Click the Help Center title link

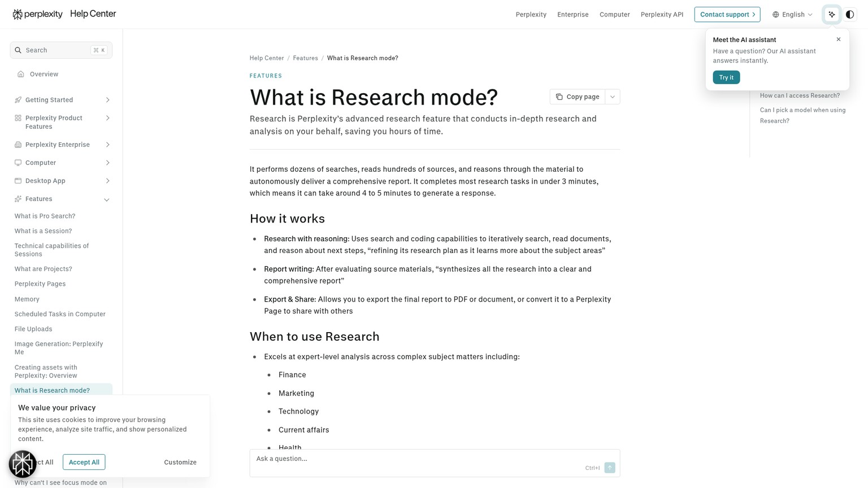point(93,14)
